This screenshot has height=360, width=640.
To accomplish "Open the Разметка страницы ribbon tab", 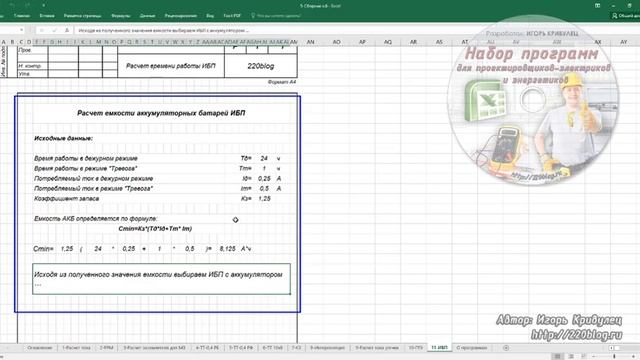I will pos(82,16).
